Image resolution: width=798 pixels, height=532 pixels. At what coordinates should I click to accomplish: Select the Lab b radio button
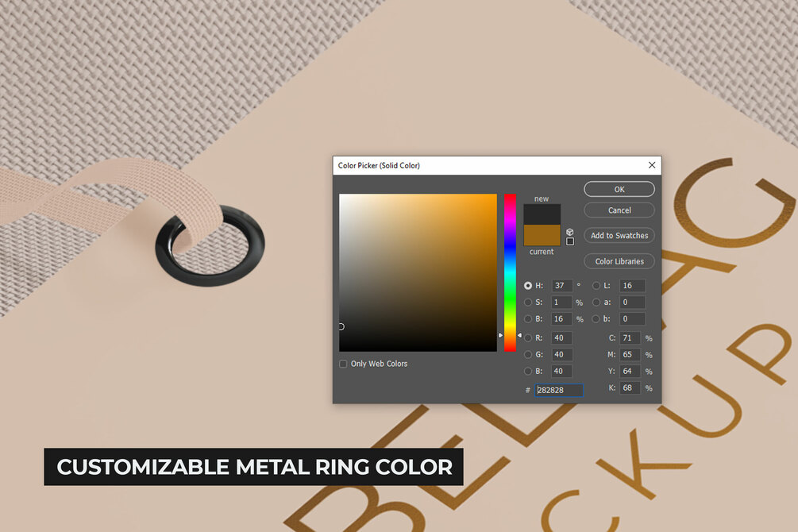tap(596, 319)
